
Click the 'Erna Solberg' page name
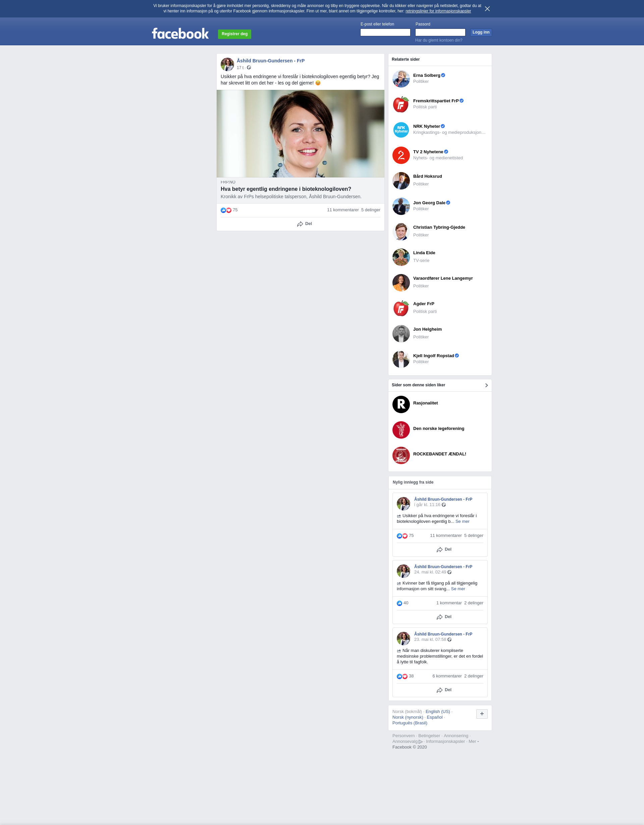[x=426, y=75]
